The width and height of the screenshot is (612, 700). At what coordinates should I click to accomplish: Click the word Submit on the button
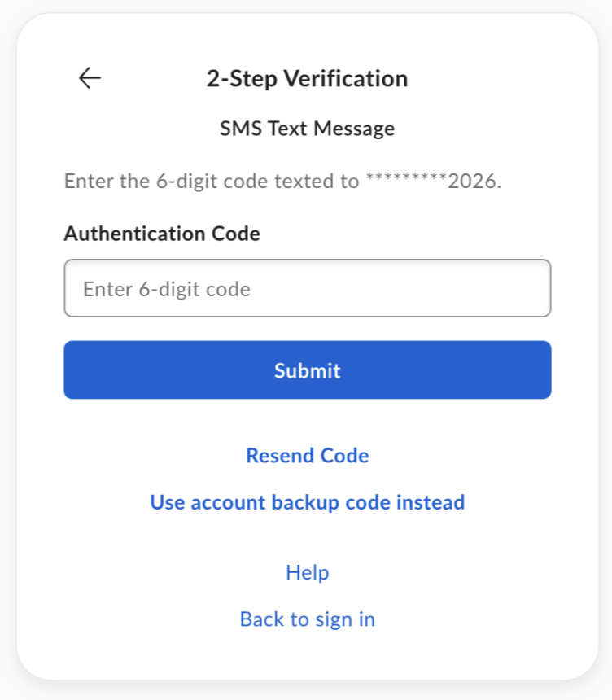(307, 371)
